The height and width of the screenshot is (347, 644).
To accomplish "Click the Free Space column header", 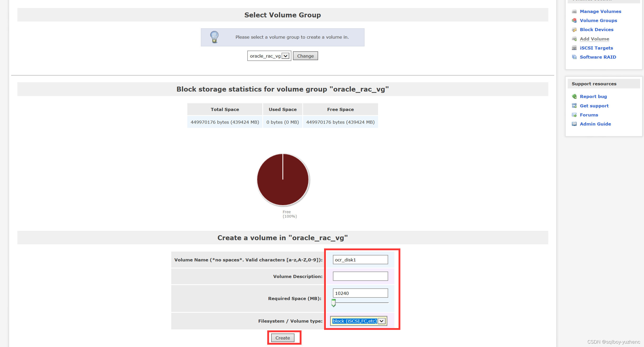I will click(340, 109).
